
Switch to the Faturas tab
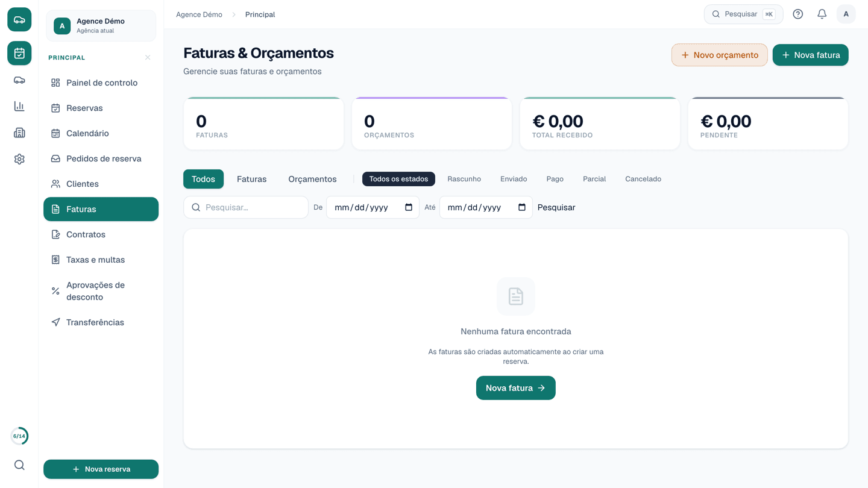pyautogui.click(x=251, y=179)
